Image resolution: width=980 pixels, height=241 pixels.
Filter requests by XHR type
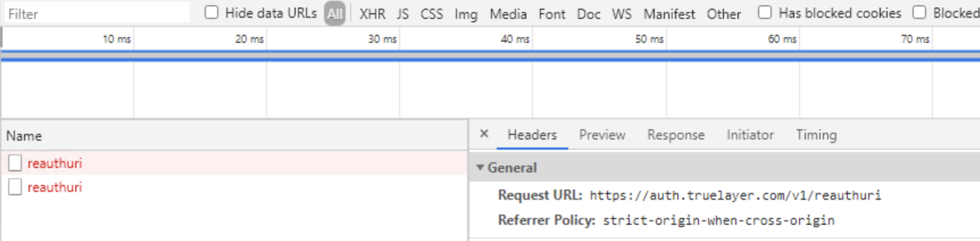point(372,14)
